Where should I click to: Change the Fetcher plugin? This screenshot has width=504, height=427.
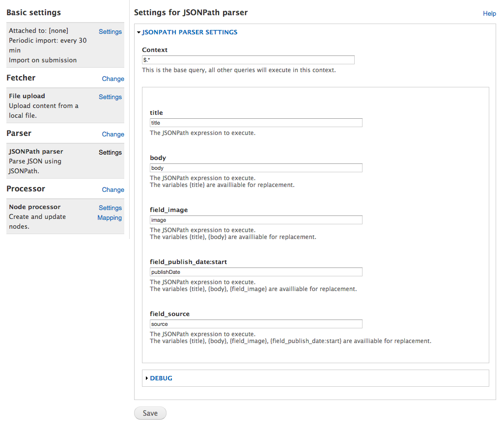(x=113, y=79)
